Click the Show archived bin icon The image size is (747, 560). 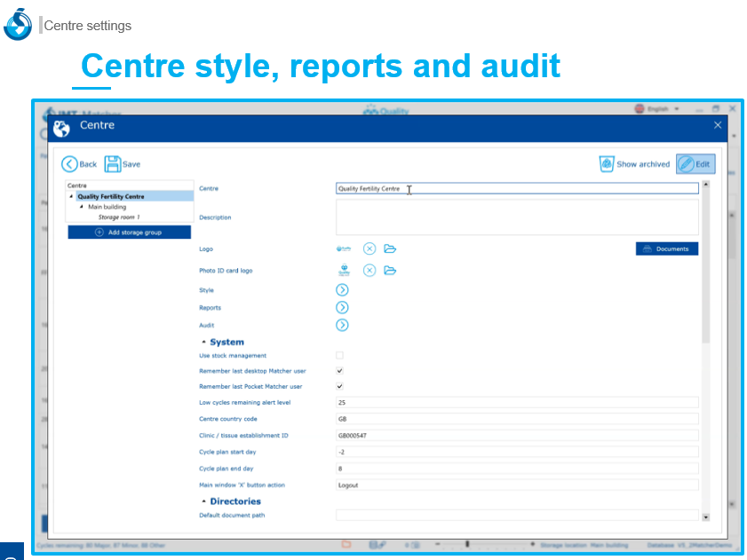pos(607,164)
